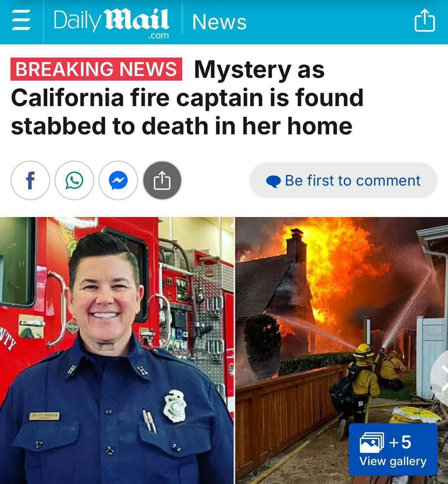Tap the share icon in the header bar
448x484 pixels.
pyautogui.click(x=425, y=20)
